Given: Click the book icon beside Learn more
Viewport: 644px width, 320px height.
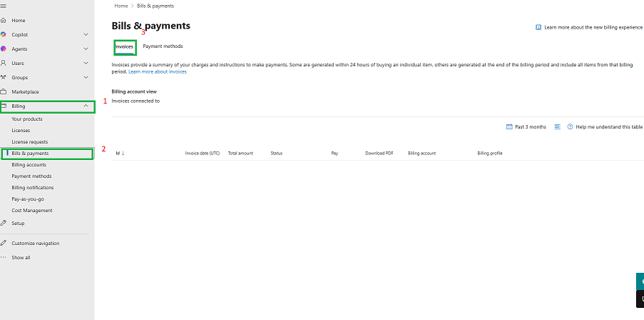Looking at the screenshot, I should coord(538,27).
